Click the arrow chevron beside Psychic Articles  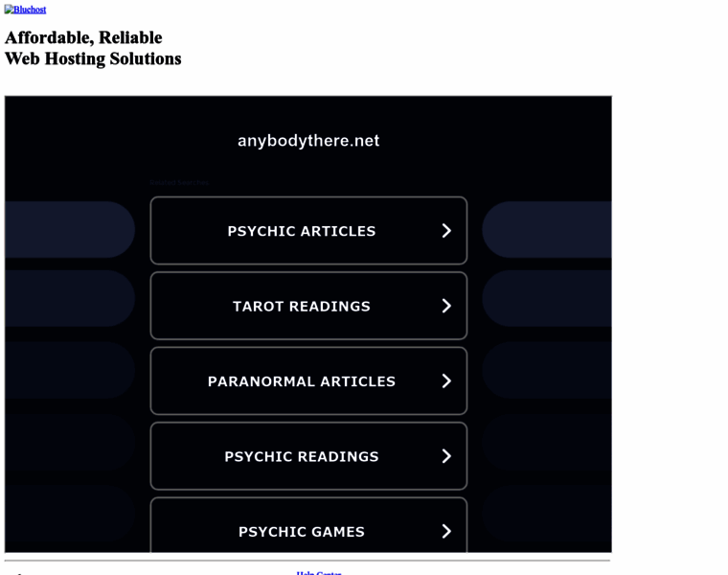pyautogui.click(x=445, y=231)
